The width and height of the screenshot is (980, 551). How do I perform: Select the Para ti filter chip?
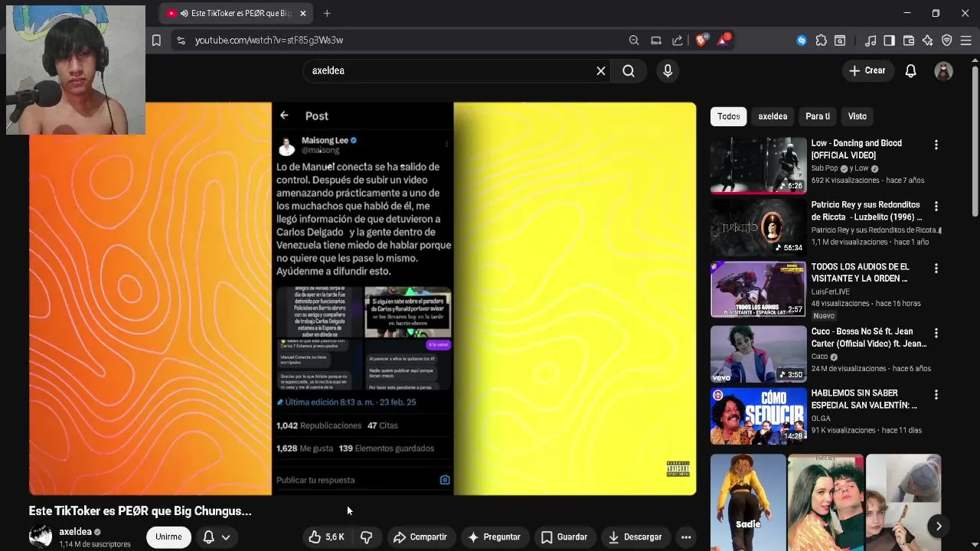coord(818,116)
